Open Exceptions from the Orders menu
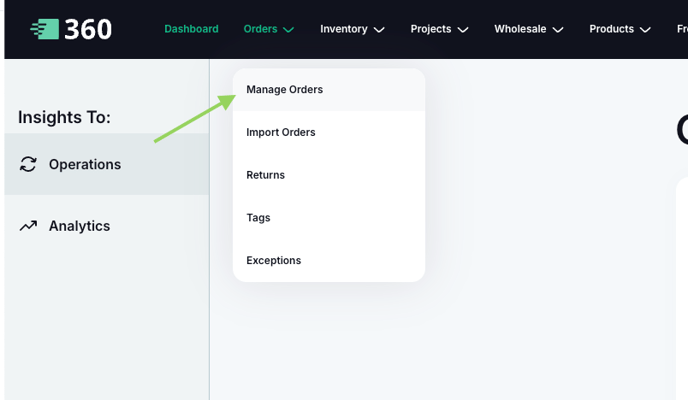The image size is (688, 400). click(274, 261)
